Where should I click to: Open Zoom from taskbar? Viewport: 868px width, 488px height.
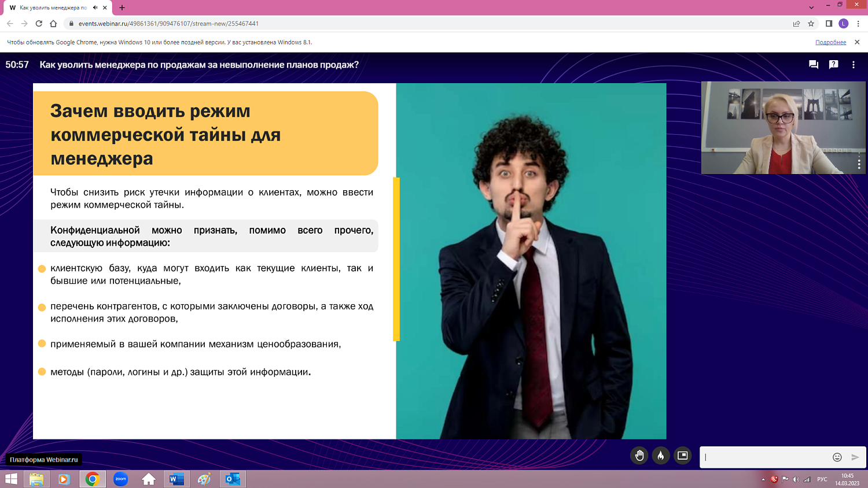[120, 479]
